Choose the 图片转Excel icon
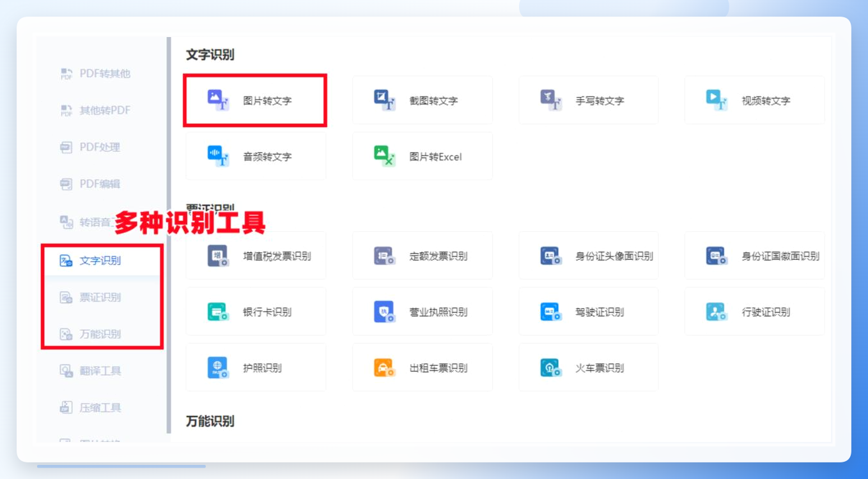Screen dimensions: 868x479 pos(385,156)
